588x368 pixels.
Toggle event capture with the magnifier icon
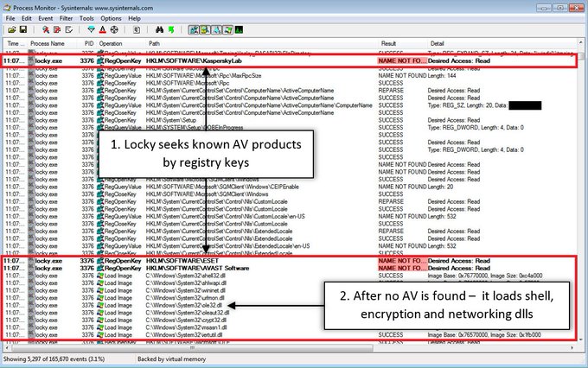[x=46, y=29]
